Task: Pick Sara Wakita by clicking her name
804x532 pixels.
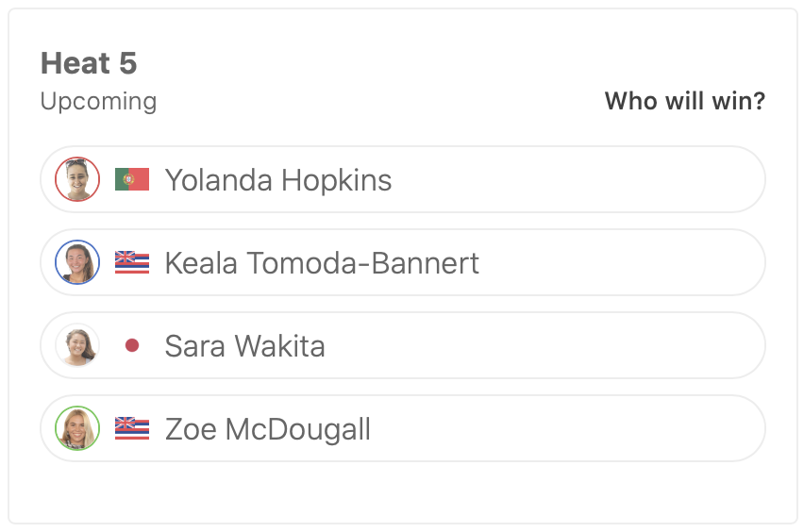Action: 244,345
